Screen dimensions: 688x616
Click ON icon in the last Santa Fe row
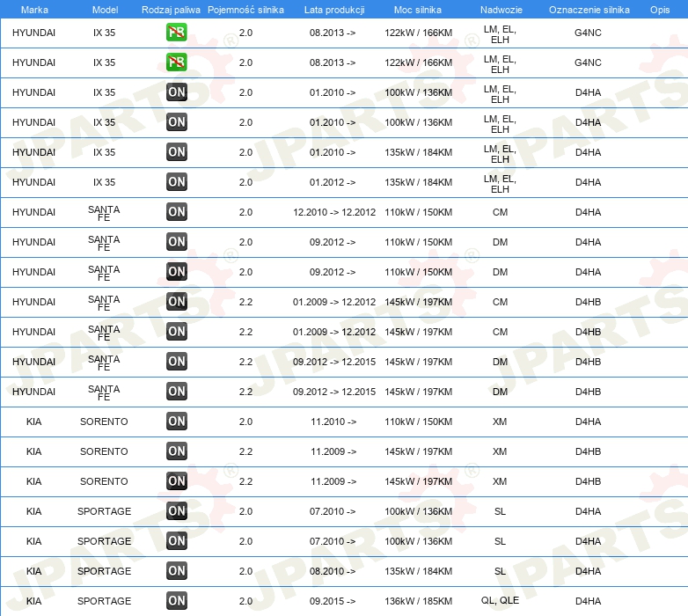click(177, 392)
